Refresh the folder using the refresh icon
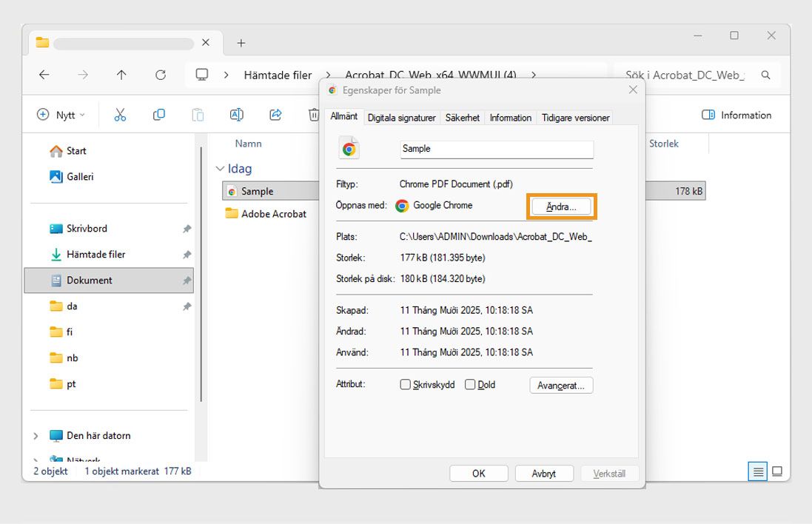Viewport: 812px width, 524px height. click(x=161, y=75)
